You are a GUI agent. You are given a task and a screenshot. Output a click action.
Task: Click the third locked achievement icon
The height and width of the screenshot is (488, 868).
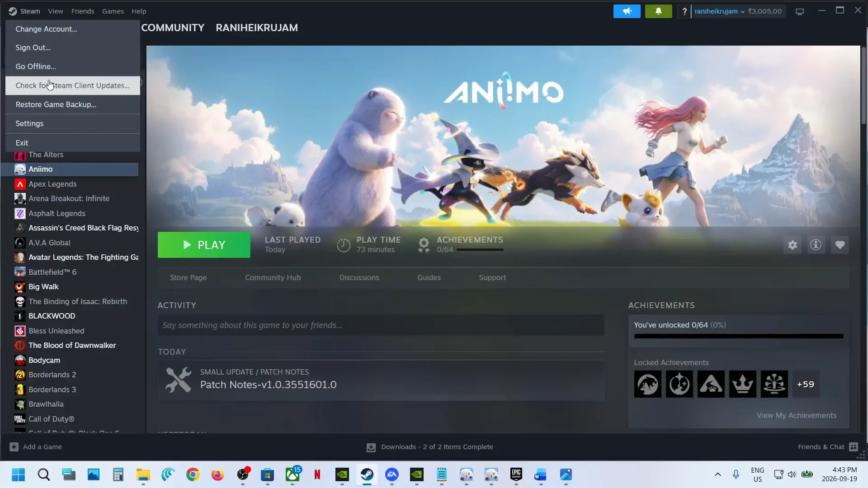(x=711, y=384)
